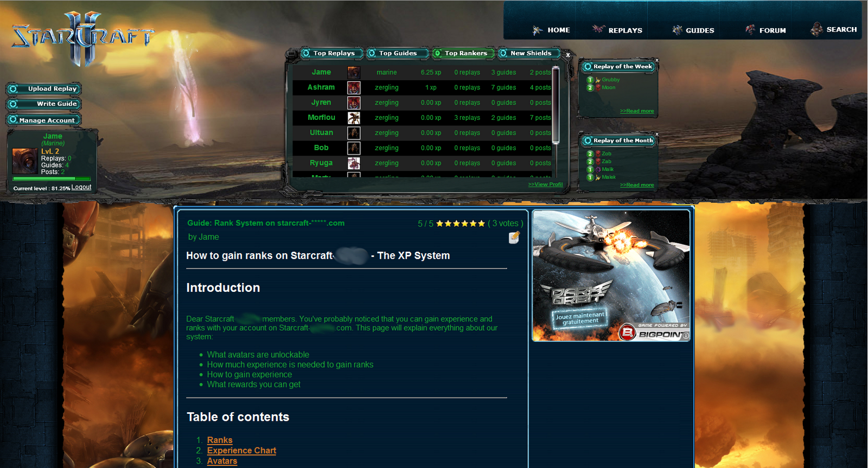Click the Replay of the Week header
The image size is (868, 468).
pyautogui.click(x=618, y=67)
